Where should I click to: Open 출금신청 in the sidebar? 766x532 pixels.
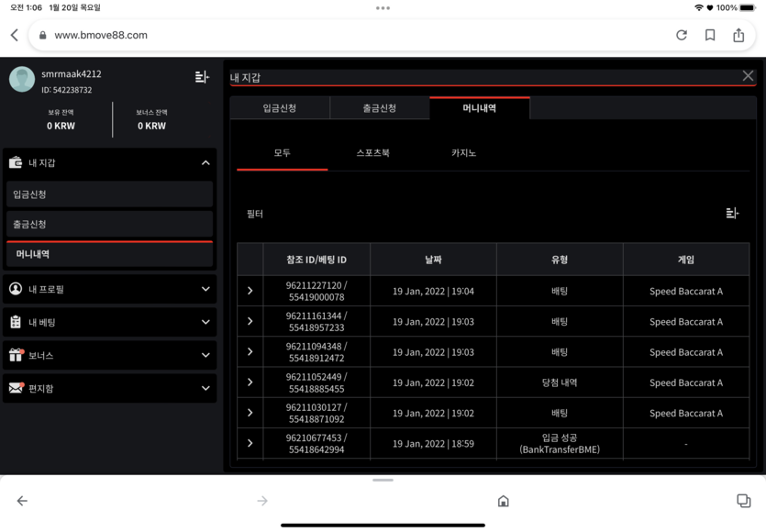click(110, 224)
